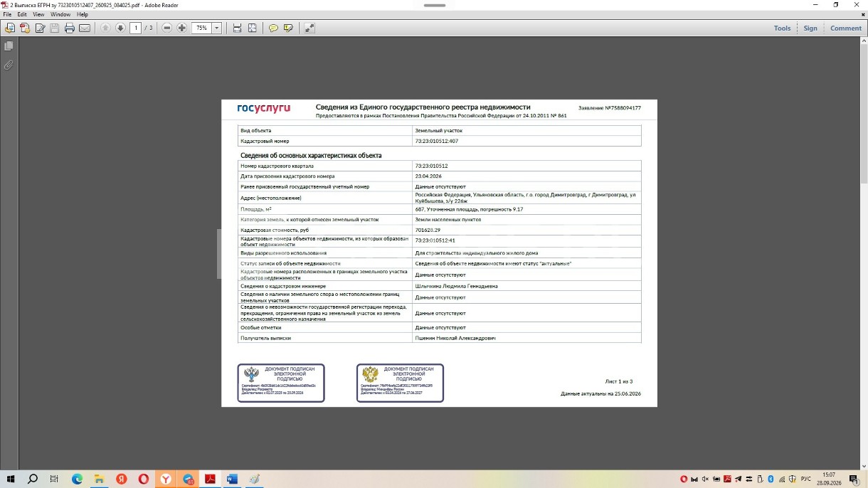Open the Windows notification center
The width and height of the screenshot is (868, 488).
854,479
